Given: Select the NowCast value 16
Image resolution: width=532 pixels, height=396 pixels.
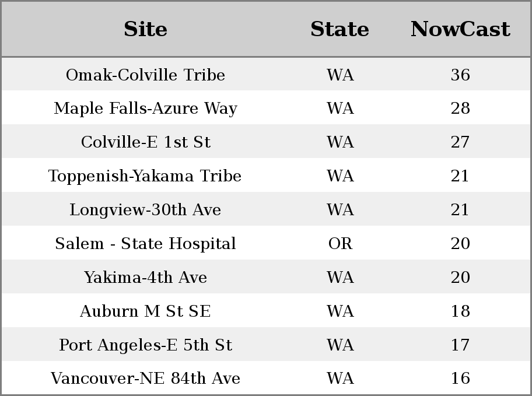Looking at the screenshot, I should pyautogui.click(x=460, y=379).
